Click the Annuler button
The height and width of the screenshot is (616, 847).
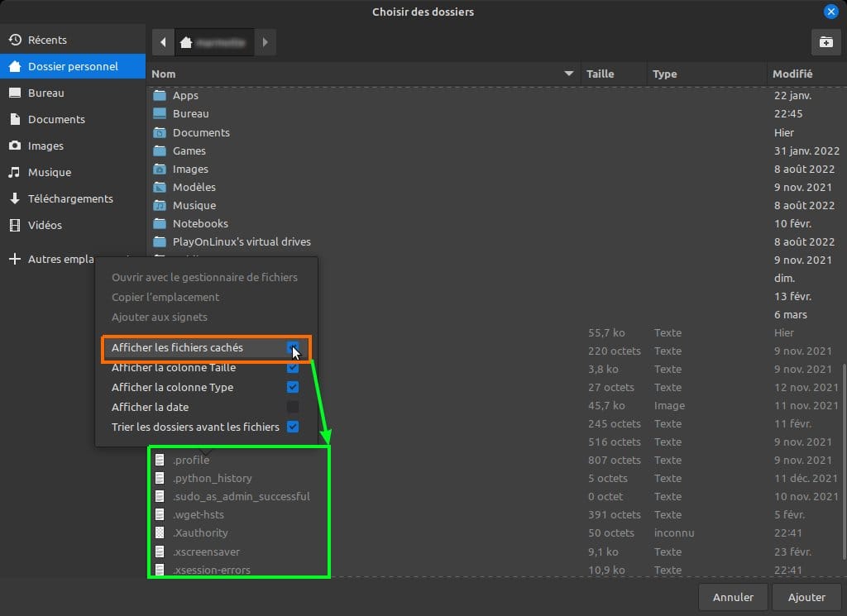click(x=733, y=597)
